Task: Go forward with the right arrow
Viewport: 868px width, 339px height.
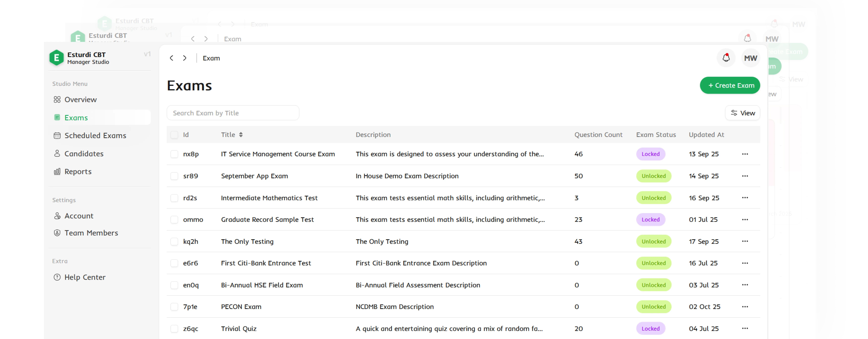Action: [185, 58]
